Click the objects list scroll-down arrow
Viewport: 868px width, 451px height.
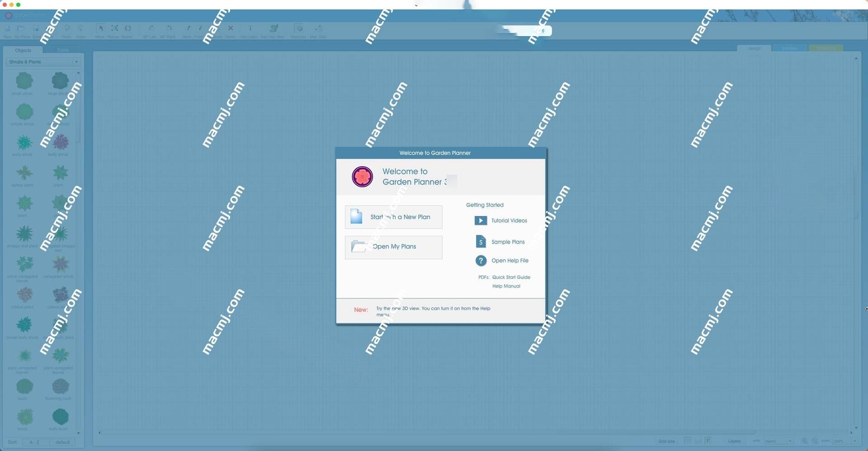[x=79, y=433]
